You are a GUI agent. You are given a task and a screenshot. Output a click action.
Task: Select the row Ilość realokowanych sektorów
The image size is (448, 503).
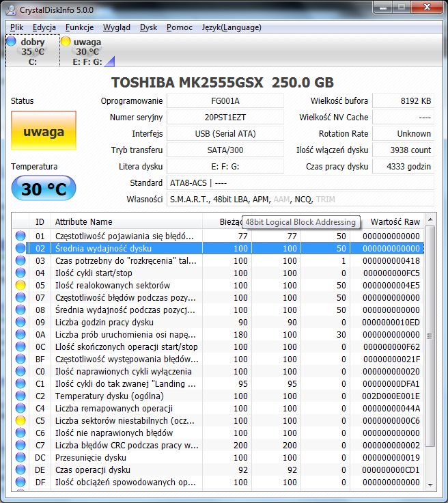219,285
